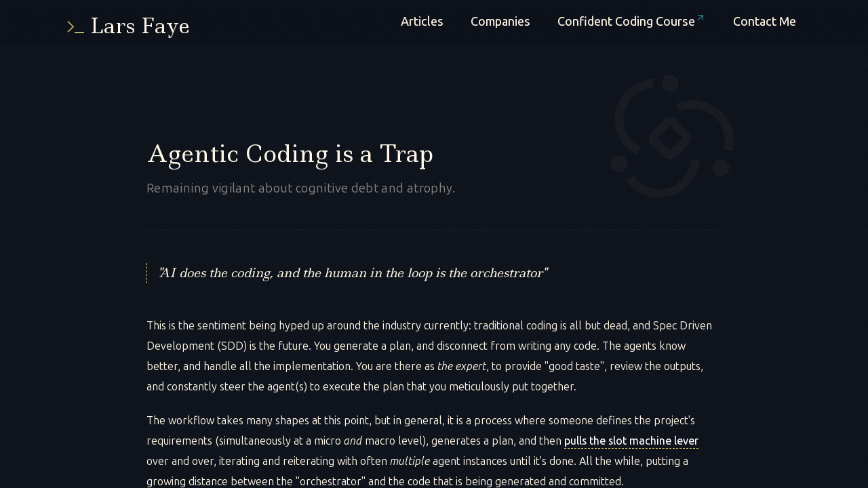Click the yellow dashed blockquote border
Screen dimensions: 868x488
[x=147, y=273]
